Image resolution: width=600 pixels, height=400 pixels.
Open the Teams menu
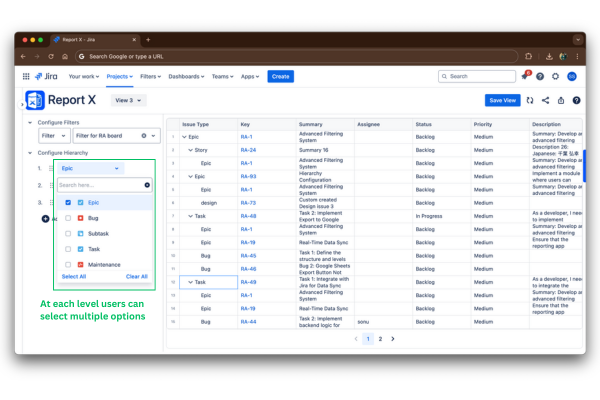222,77
